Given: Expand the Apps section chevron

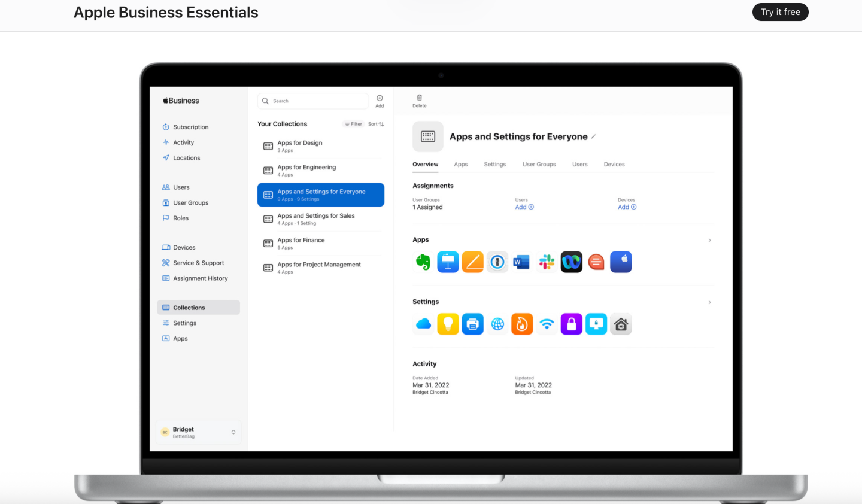Looking at the screenshot, I should [710, 240].
